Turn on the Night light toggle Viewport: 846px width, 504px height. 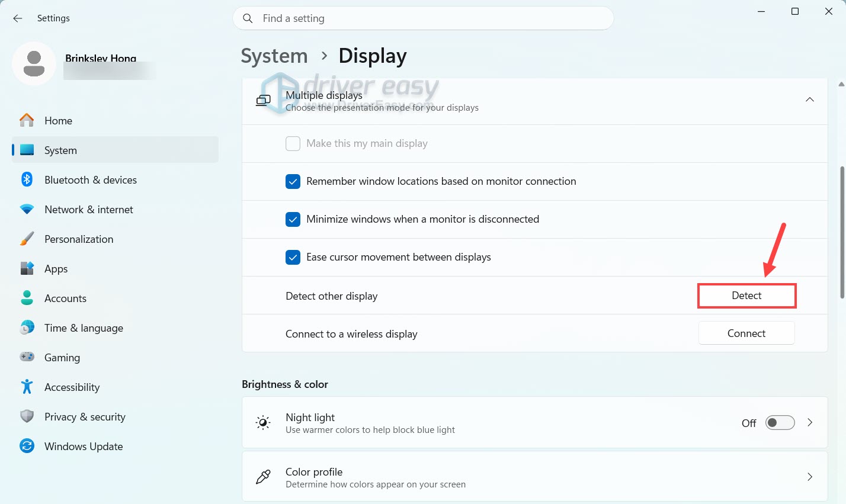coord(780,422)
